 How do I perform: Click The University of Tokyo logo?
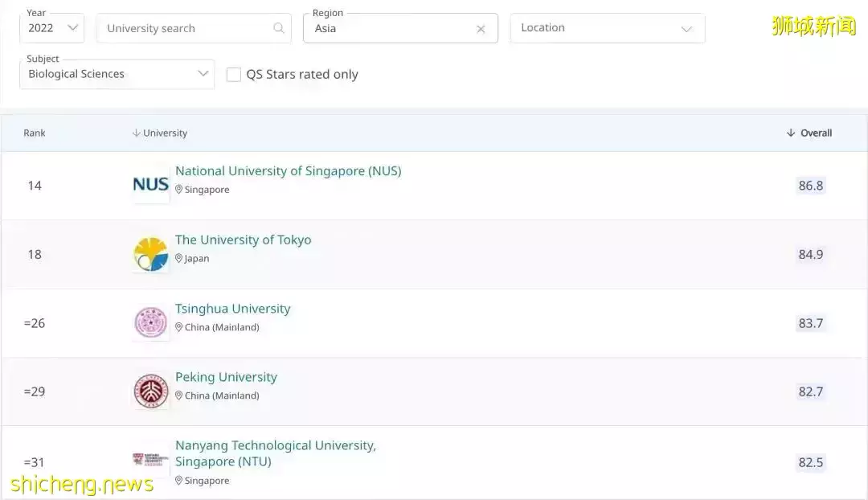coord(149,252)
